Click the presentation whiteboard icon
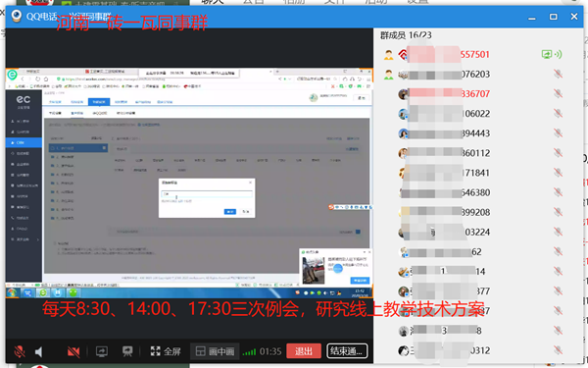The height and width of the screenshot is (368, 588). point(127,351)
